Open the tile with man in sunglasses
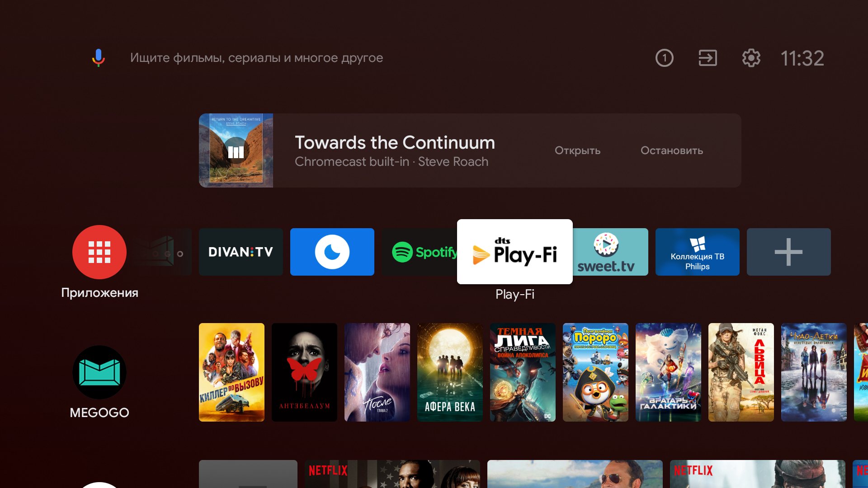The image size is (868, 488). [575, 474]
